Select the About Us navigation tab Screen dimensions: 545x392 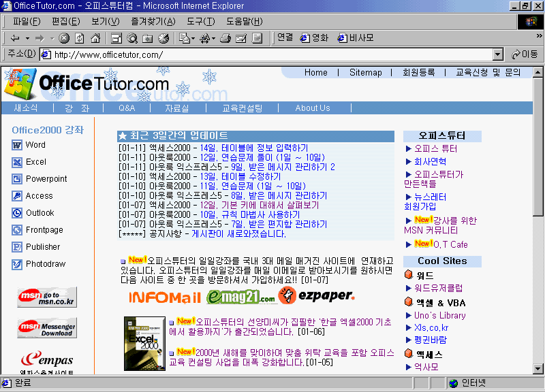click(313, 108)
